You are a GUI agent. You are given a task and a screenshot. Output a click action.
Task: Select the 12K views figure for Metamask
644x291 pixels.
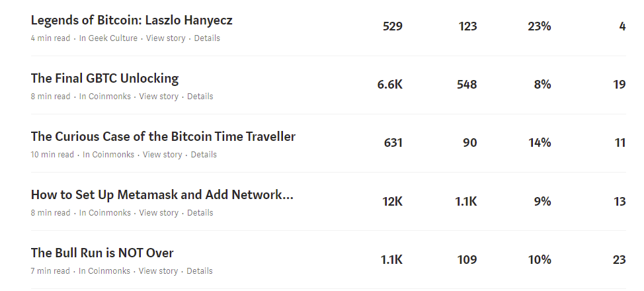pos(392,202)
